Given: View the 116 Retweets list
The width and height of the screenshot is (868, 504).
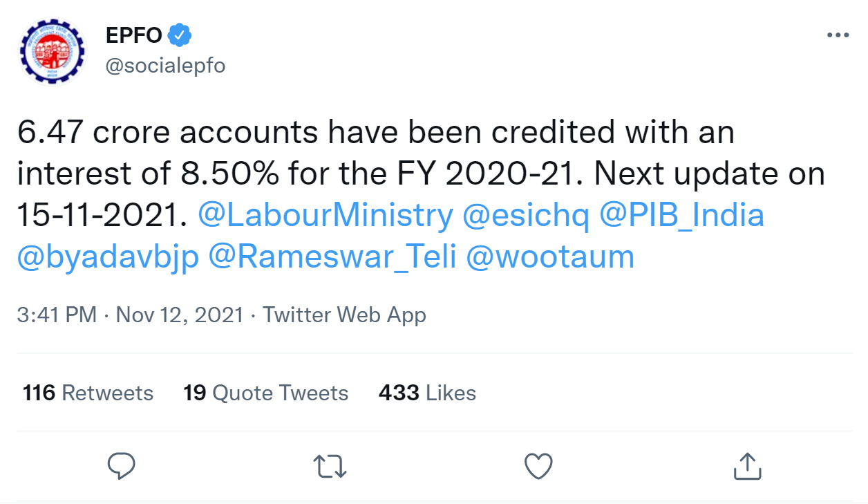Looking at the screenshot, I should coord(87,393).
